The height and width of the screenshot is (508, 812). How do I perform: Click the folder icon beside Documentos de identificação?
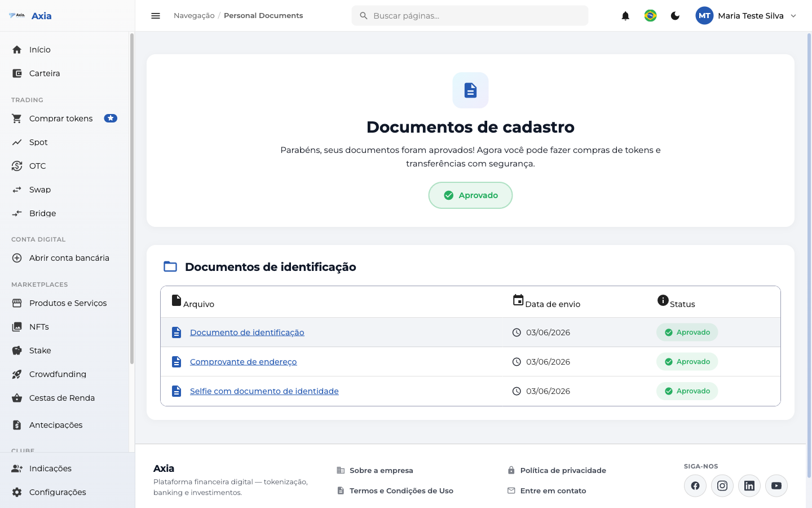[x=170, y=266]
